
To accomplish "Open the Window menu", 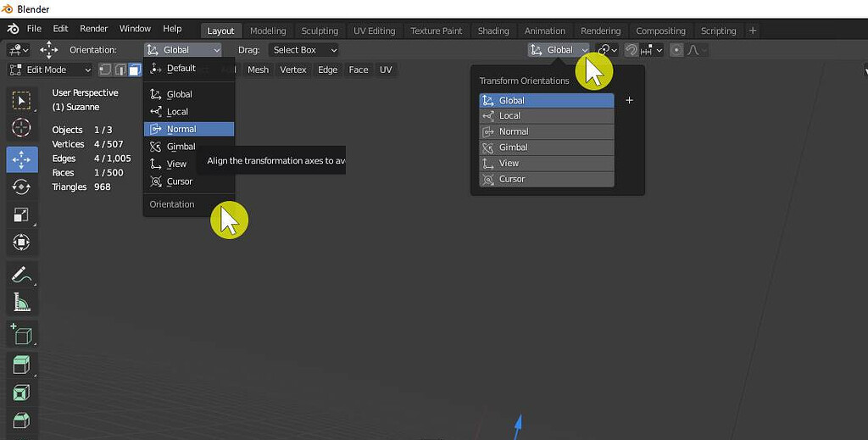I will point(135,29).
